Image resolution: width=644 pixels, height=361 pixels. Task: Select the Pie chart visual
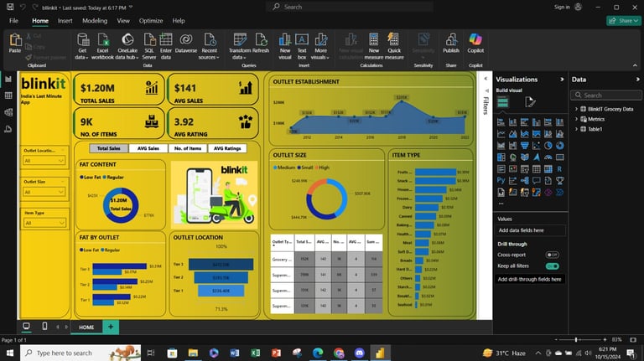[548, 145]
